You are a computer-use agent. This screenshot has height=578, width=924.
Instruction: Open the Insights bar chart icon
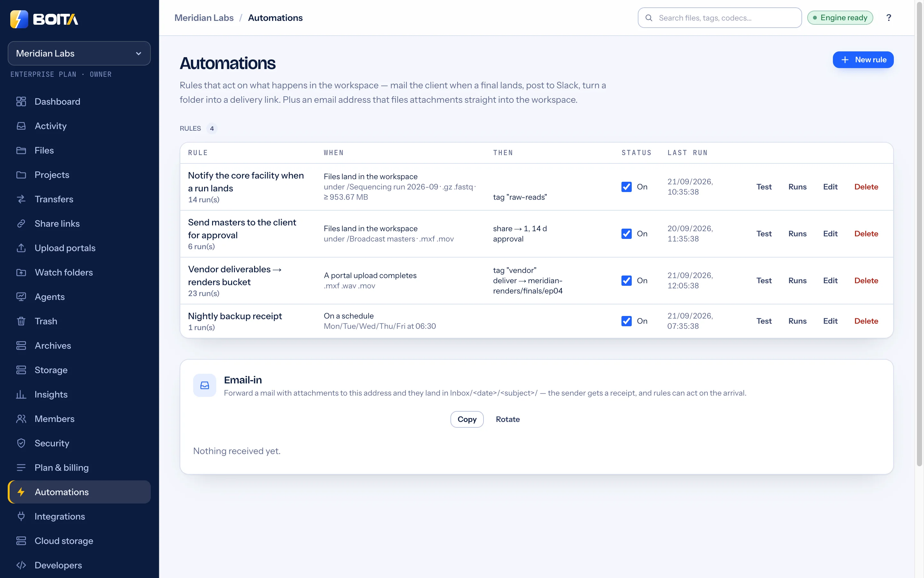click(x=21, y=395)
